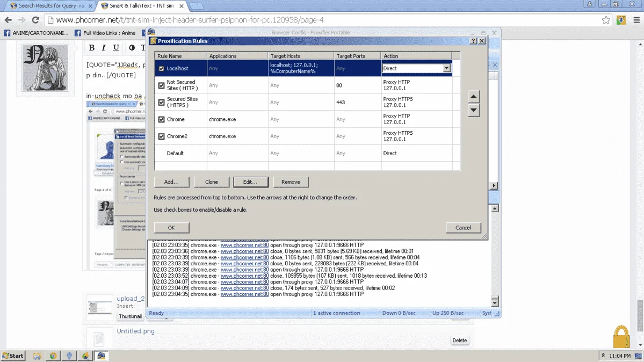This screenshot has height=362, width=644.
Task: Open Proxifier taskbar button
Action: coord(102,356)
